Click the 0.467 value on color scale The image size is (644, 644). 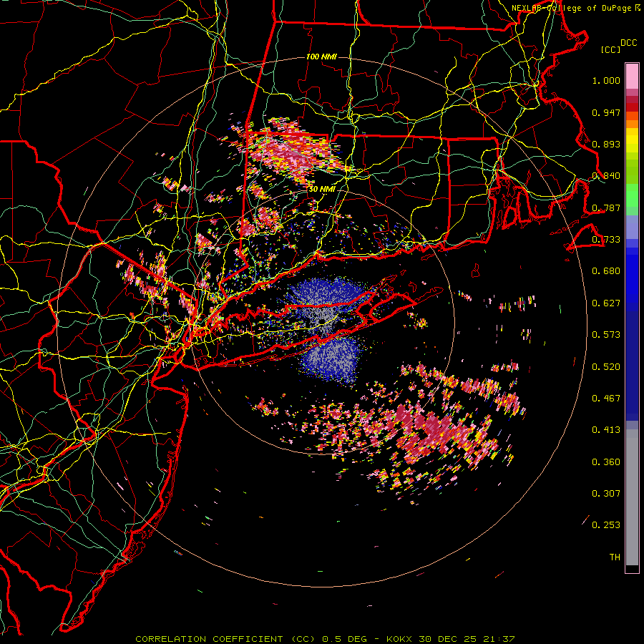point(606,399)
